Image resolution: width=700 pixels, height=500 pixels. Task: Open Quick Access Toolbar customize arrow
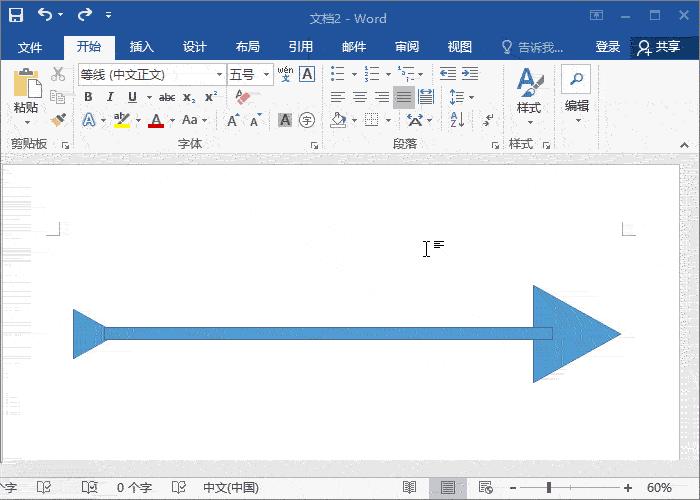coord(108,15)
